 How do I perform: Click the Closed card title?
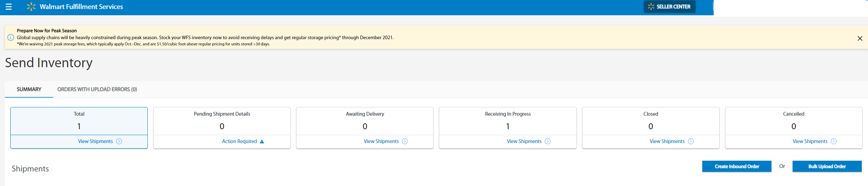pyautogui.click(x=650, y=114)
